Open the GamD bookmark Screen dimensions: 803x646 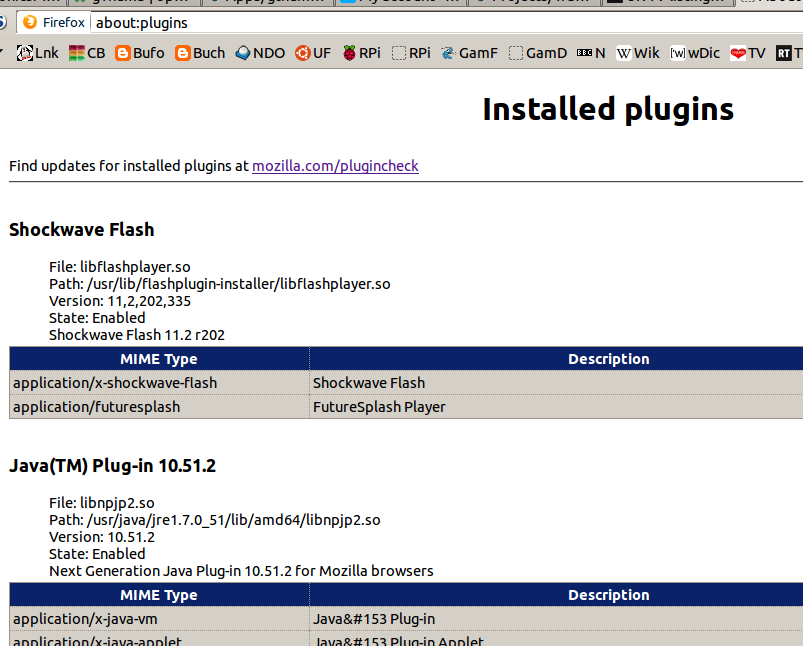538,53
